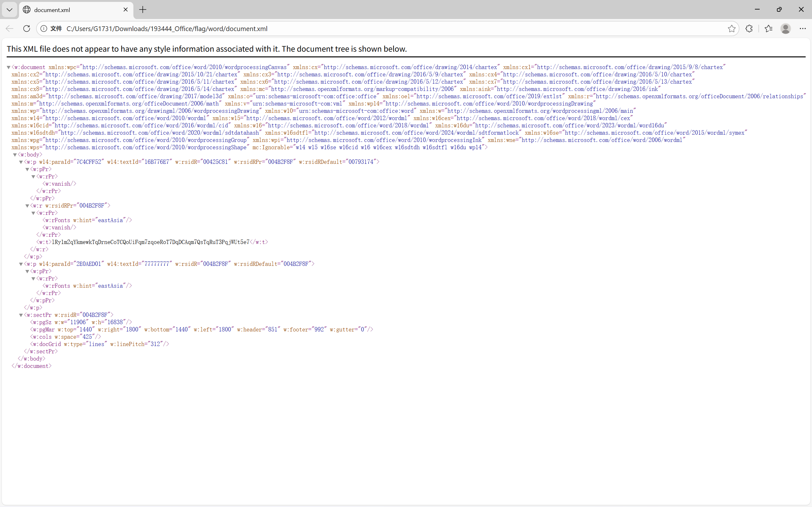The height and width of the screenshot is (507, 812).
Task: Collapse the w:sectPr node
Action: click(x=21, y=315)
